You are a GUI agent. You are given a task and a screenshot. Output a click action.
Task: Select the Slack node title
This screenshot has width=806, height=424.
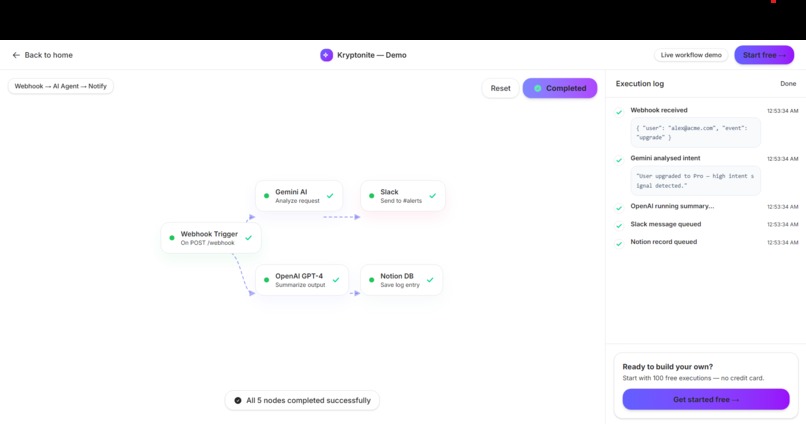(x=389, y=192)
